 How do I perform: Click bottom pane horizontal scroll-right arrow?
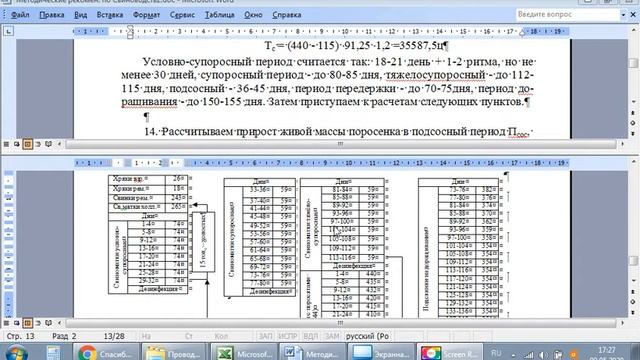coord(622,323)
